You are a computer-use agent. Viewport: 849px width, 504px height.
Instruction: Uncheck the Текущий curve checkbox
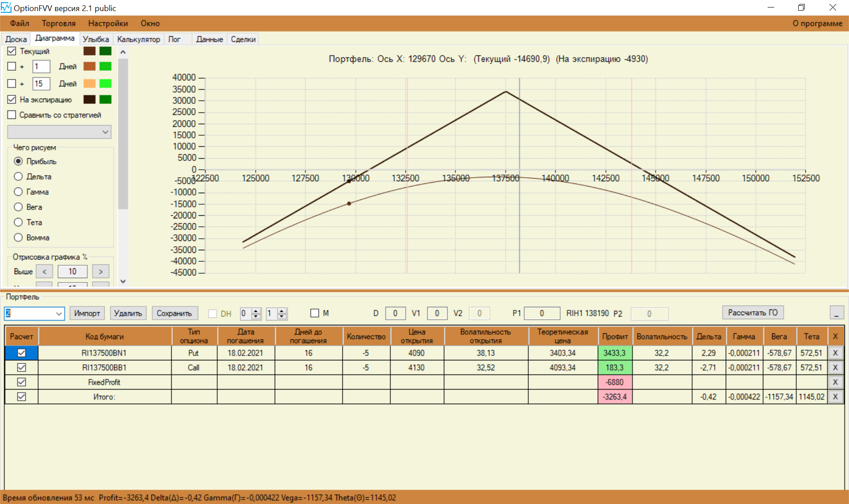click(x=12, y=51)
